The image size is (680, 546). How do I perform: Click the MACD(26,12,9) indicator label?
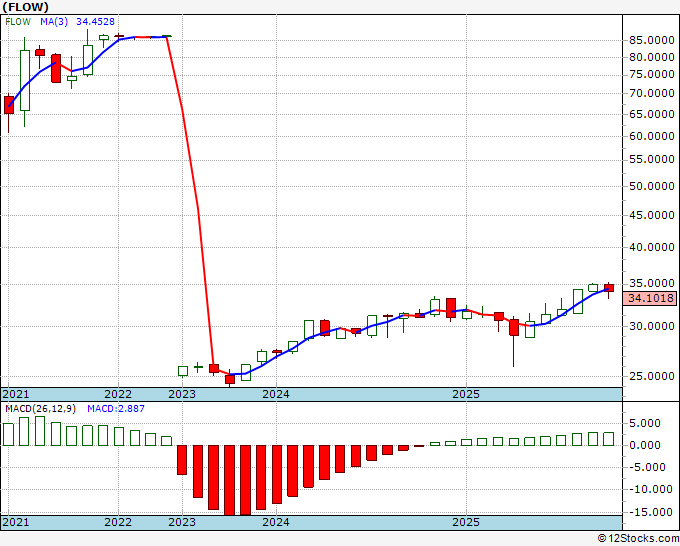[41, 409]
